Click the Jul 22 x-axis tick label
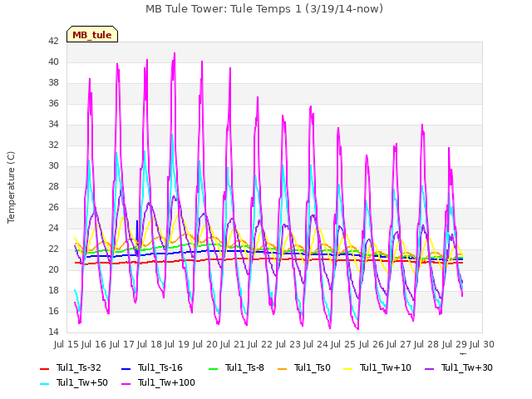The height and width of the screenshot is (399, 532). (260, 344)
